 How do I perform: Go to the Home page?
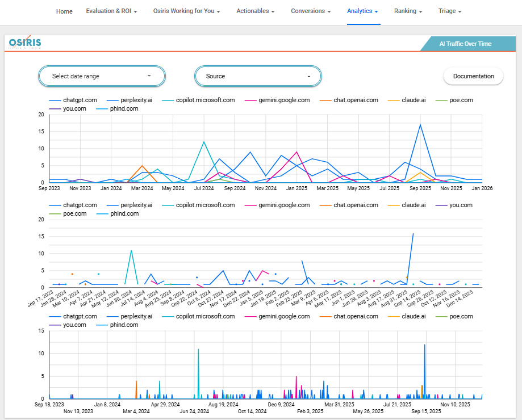64,11
